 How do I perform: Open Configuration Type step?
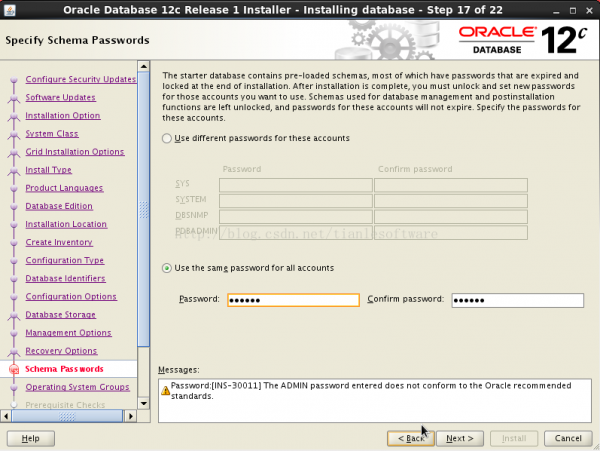pyautogui.click(x=65, y=260)
